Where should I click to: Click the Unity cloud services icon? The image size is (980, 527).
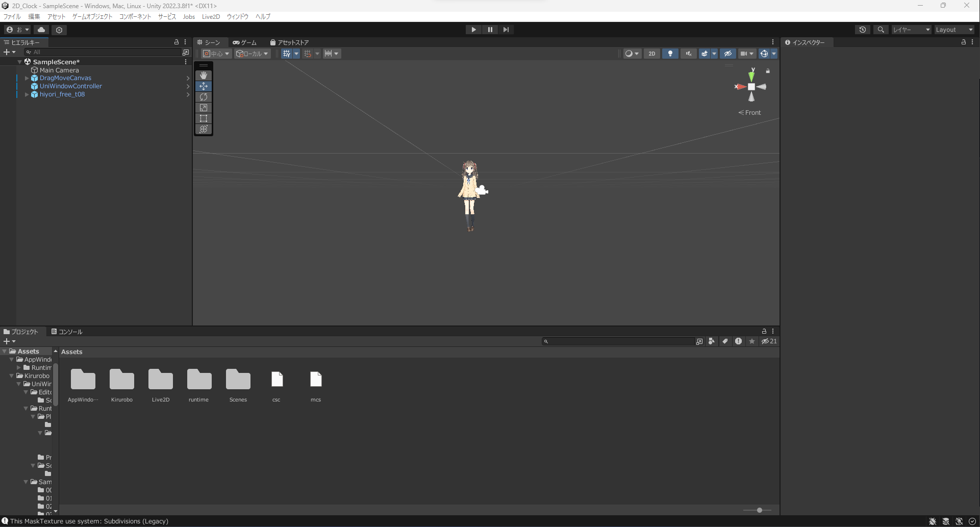pos(41,30)
